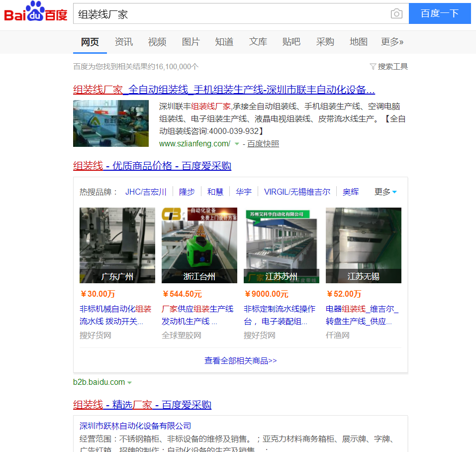
Task: Open the 知道 tab
Action: click(224, 42)
